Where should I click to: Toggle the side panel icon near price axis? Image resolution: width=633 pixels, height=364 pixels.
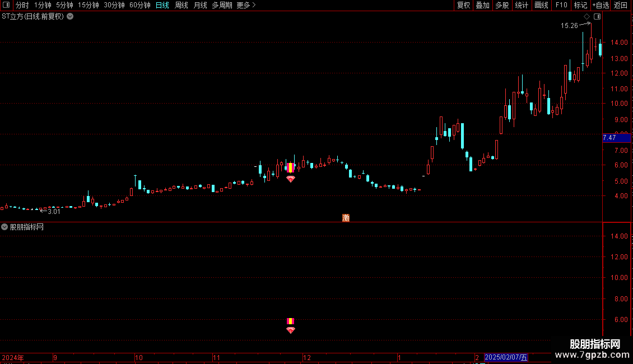(x=597, y=17)
